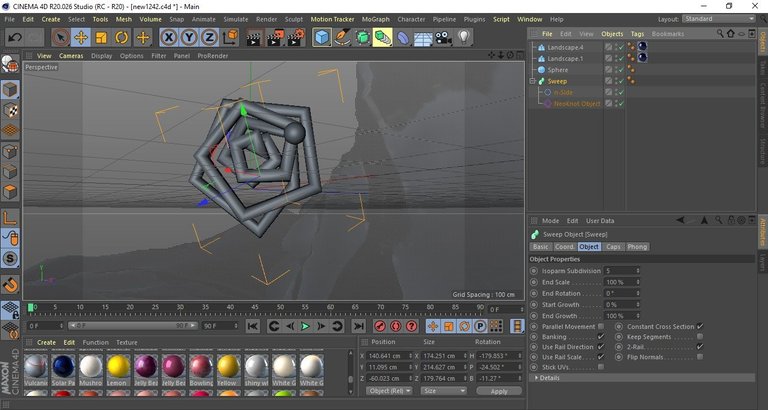
Task: Open the Mesh menu
Action: pos(123,19)
